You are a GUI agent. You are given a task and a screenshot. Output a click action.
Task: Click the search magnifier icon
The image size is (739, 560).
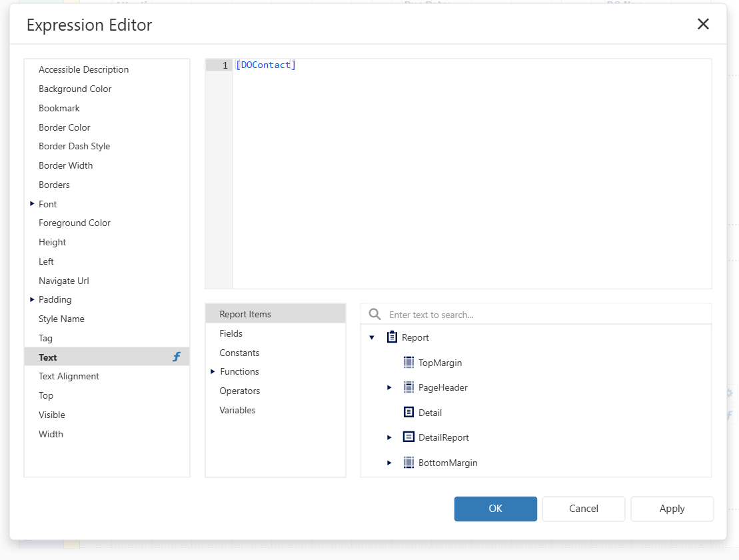(375, 314)
